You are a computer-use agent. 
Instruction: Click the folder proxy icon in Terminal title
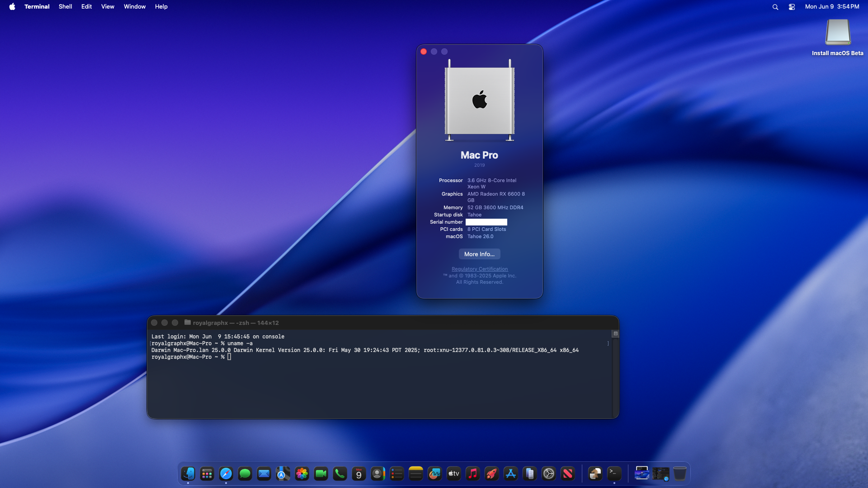pos(188,323)
